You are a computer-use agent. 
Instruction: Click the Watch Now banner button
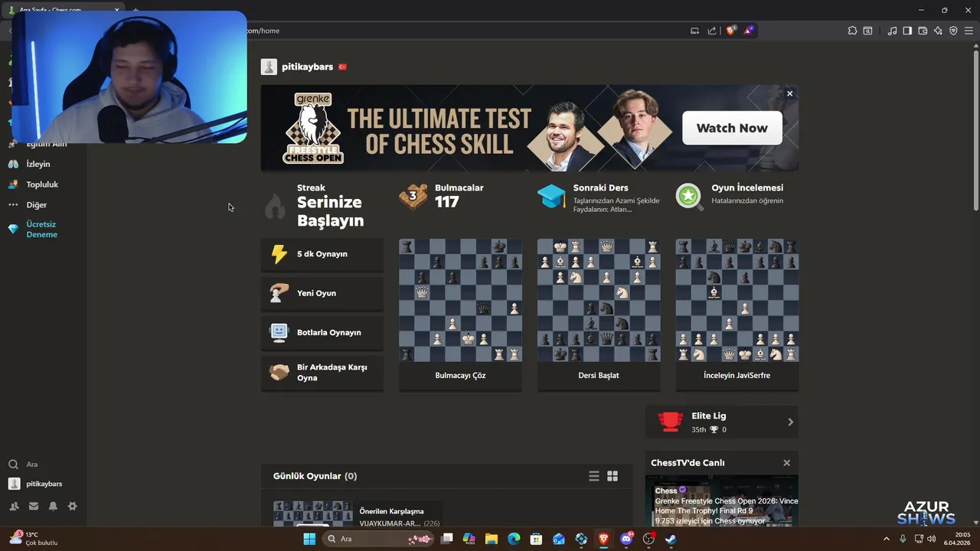[x=732, y=128]
